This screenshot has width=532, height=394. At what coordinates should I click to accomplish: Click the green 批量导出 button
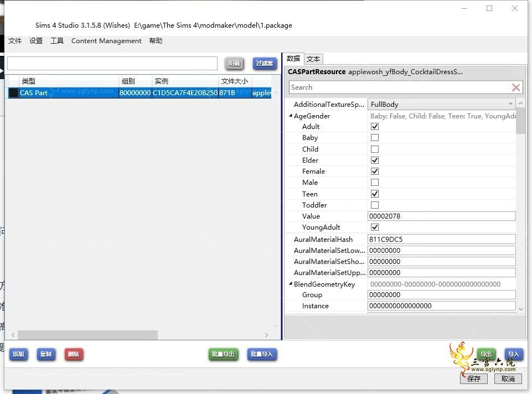(x=223, y=354)
